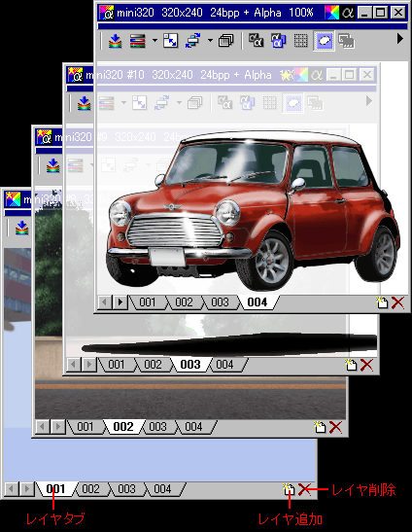The image size is (412, 532).
Task: Toggle the faded ellipse selection icon in #10 toolbar
Action: 292,103
